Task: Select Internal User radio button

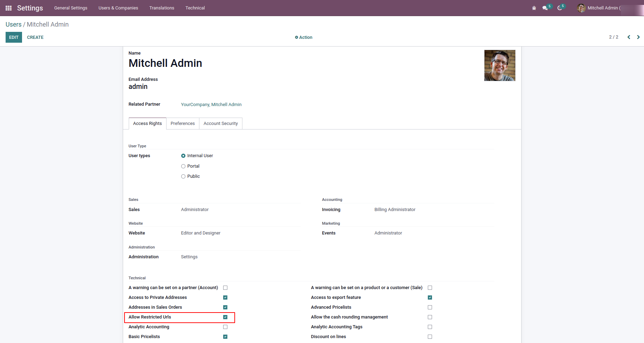Action: [183, 156]
